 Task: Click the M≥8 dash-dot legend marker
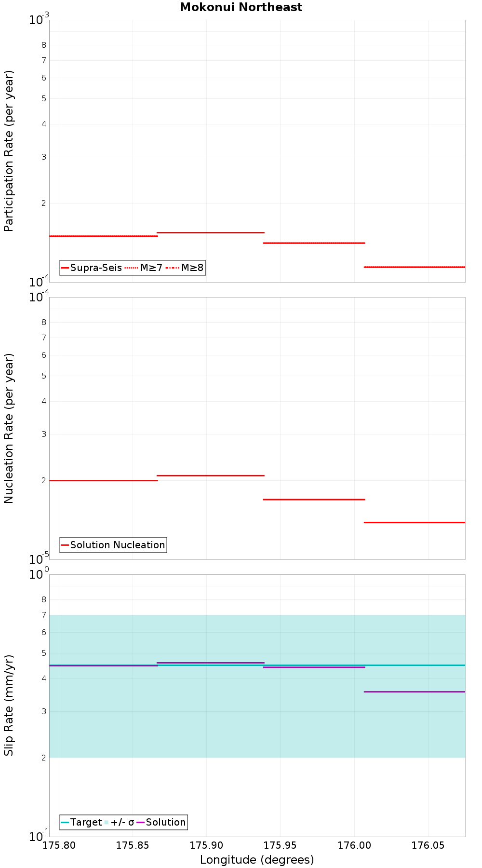(x=172, y=268)
